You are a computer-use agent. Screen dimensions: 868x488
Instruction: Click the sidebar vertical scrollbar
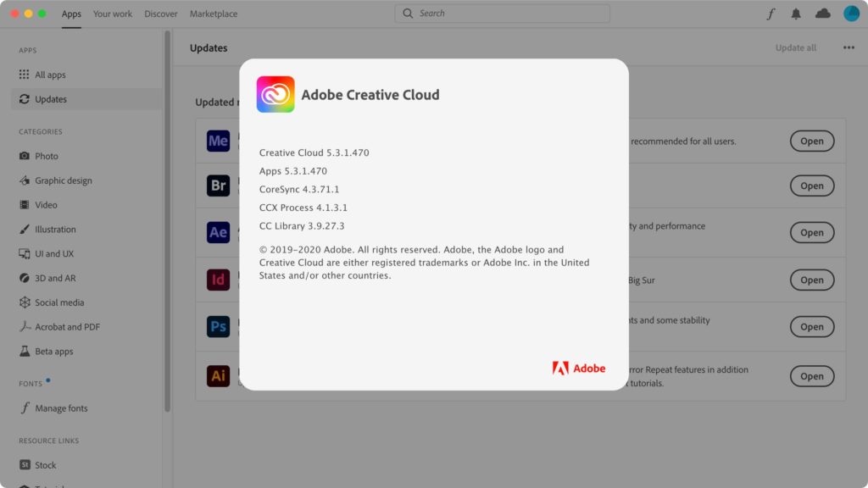167,220
